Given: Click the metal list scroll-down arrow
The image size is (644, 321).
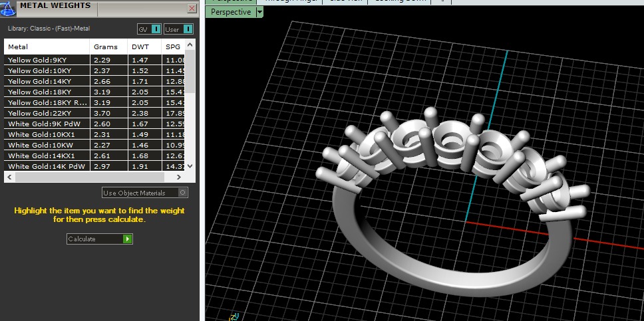Looking at the screenshot, I should (190, 166).
